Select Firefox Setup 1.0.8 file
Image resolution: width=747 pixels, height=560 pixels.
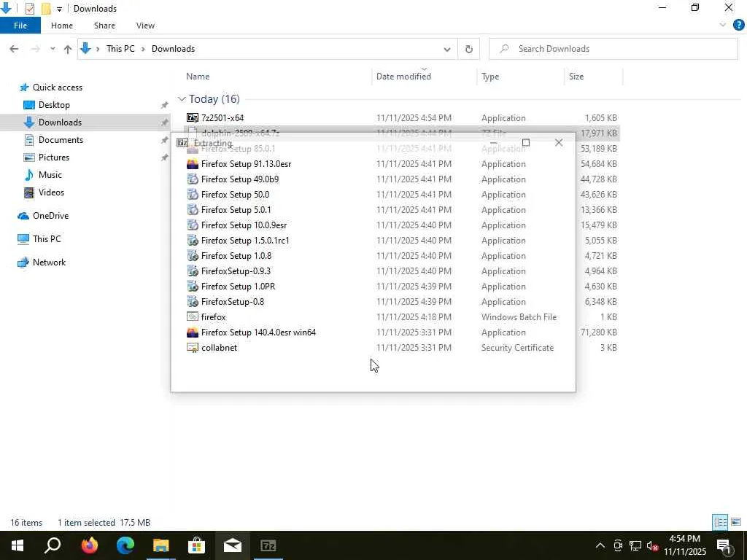tap(236, 255)
